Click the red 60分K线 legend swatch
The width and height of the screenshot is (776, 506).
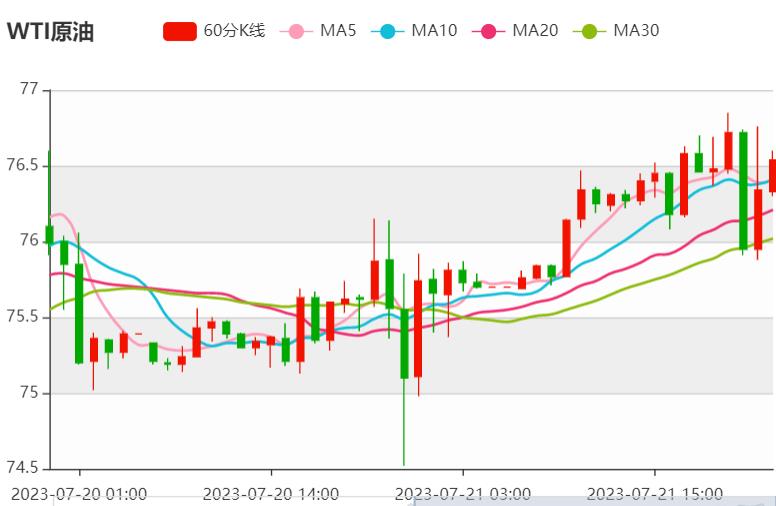click(180, 31)
